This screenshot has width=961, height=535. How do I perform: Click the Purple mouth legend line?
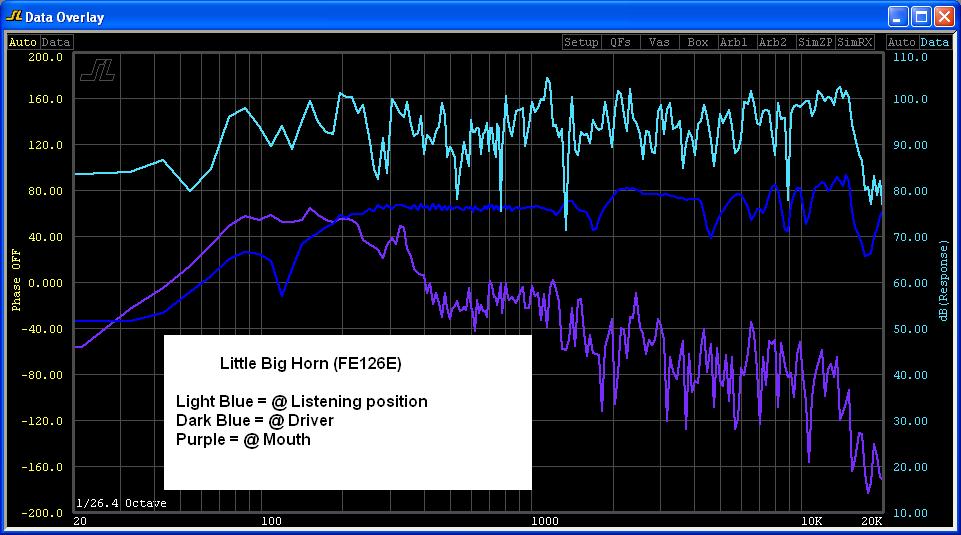(243, 439)
